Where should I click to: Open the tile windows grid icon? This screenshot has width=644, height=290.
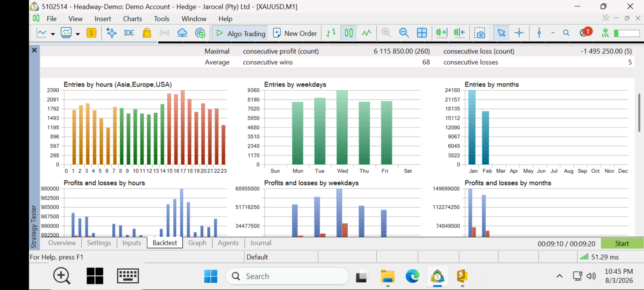[422, 33]
